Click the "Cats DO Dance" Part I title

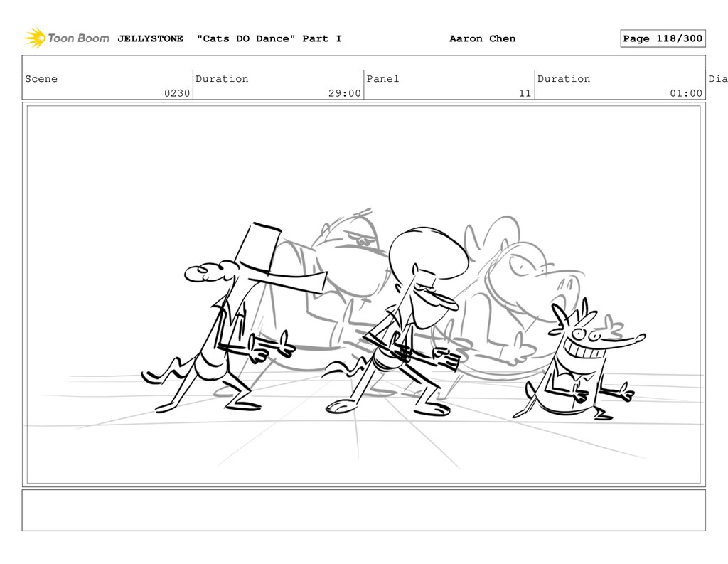pyautogui.click(x=269, y=38)
